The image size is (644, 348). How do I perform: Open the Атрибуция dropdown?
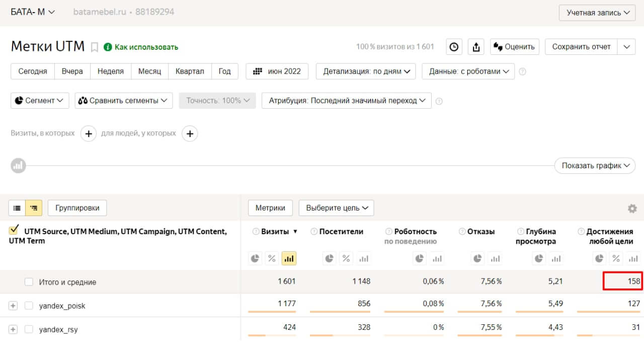click(347, 100)
